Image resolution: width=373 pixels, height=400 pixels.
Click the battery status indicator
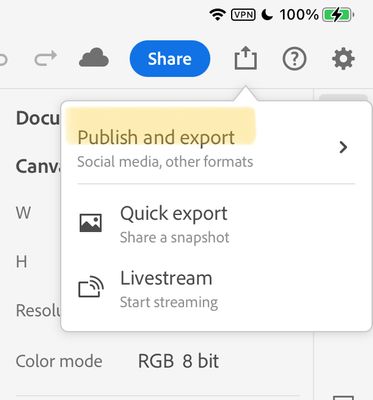338,15
